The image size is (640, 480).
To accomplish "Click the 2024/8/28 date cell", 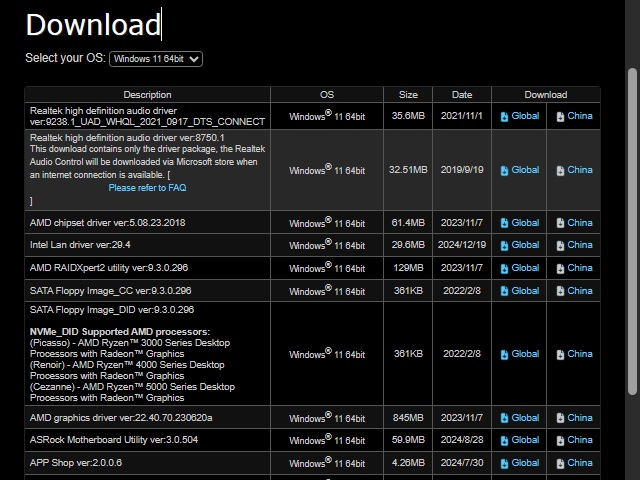I will coord(462,440).
